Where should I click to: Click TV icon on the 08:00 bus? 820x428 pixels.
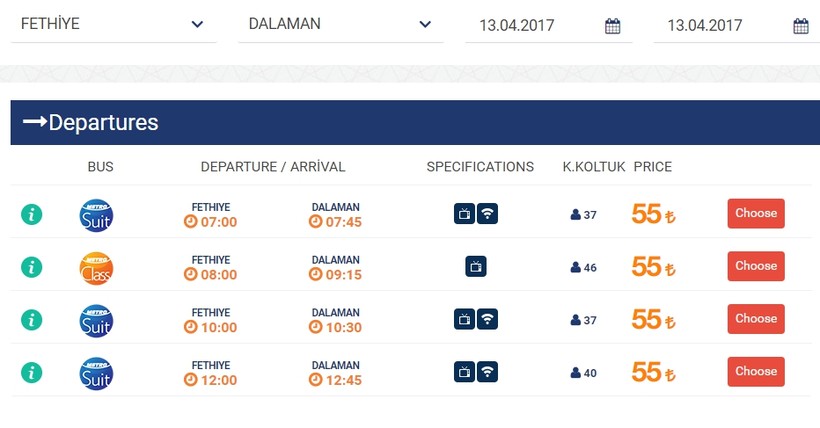[x=476, y=266]
